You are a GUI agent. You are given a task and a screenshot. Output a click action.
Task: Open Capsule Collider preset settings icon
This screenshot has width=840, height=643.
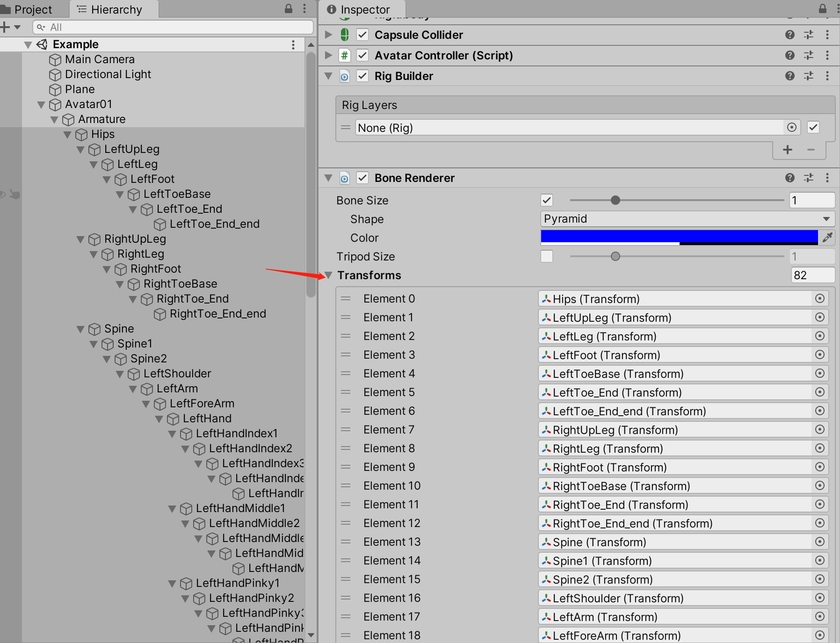[x=808, y=35]
